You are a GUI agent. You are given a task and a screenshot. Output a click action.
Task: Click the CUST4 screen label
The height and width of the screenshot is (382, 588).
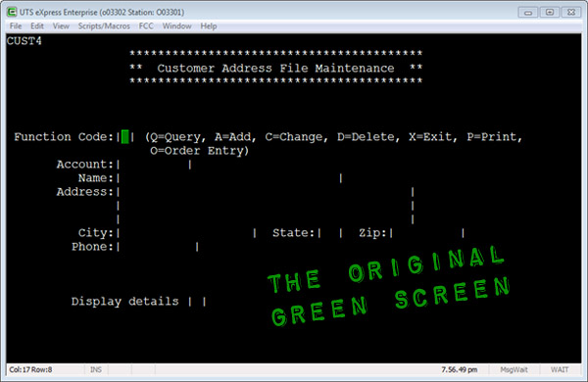click(x=24, y=41)
